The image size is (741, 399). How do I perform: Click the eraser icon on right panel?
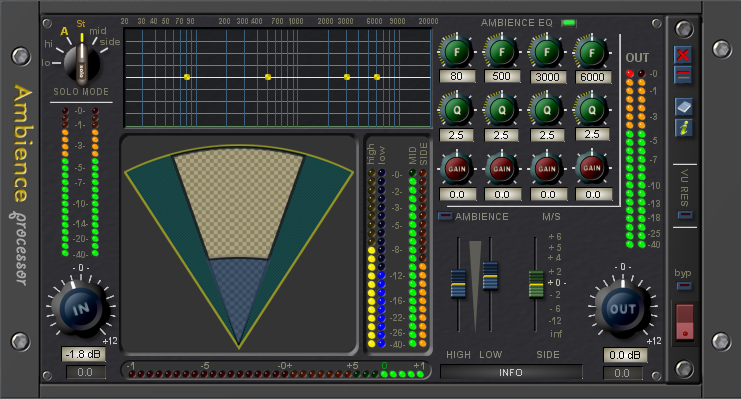[x=683, y=107]
